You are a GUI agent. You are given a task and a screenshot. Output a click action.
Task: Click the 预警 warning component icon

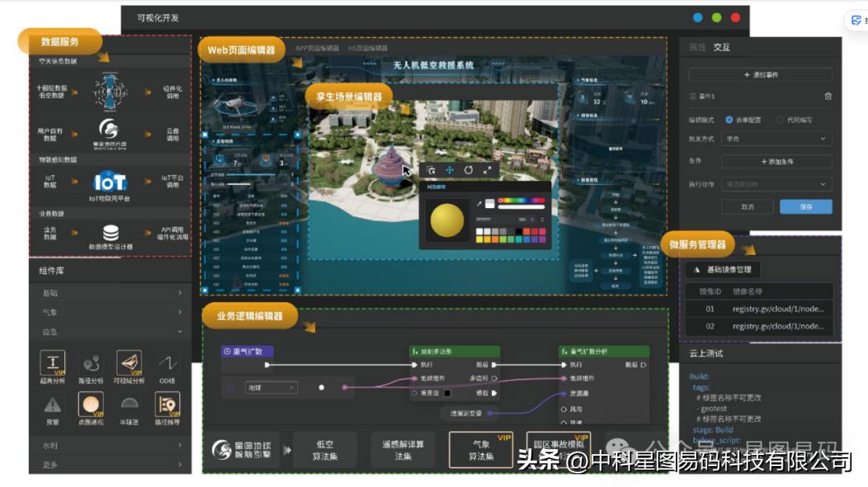[x=53, y=404]
